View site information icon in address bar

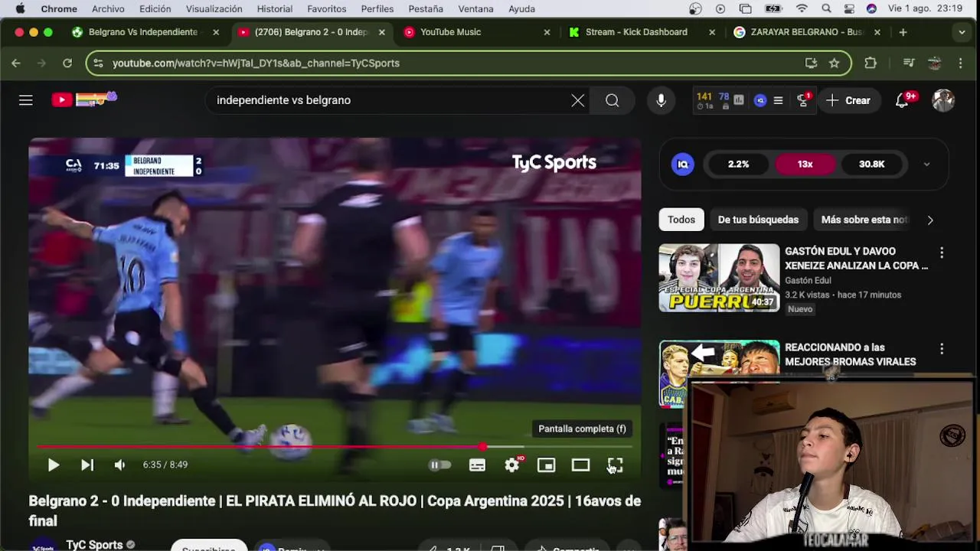(x=98, y=63)
